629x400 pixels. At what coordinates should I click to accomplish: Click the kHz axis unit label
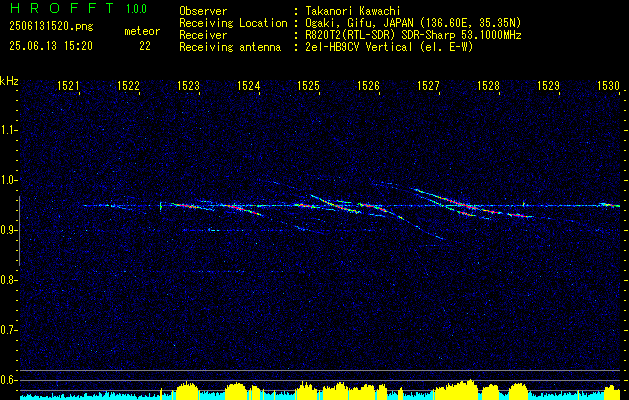(x=9, y=81)
